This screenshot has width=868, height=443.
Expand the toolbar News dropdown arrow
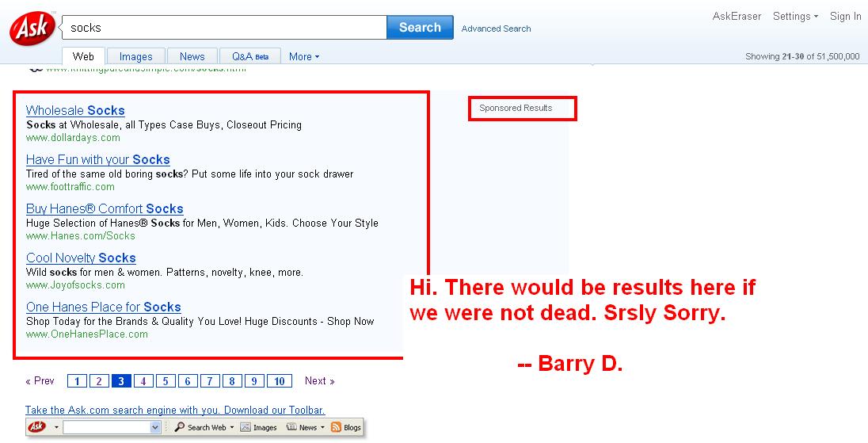(322, 427)
